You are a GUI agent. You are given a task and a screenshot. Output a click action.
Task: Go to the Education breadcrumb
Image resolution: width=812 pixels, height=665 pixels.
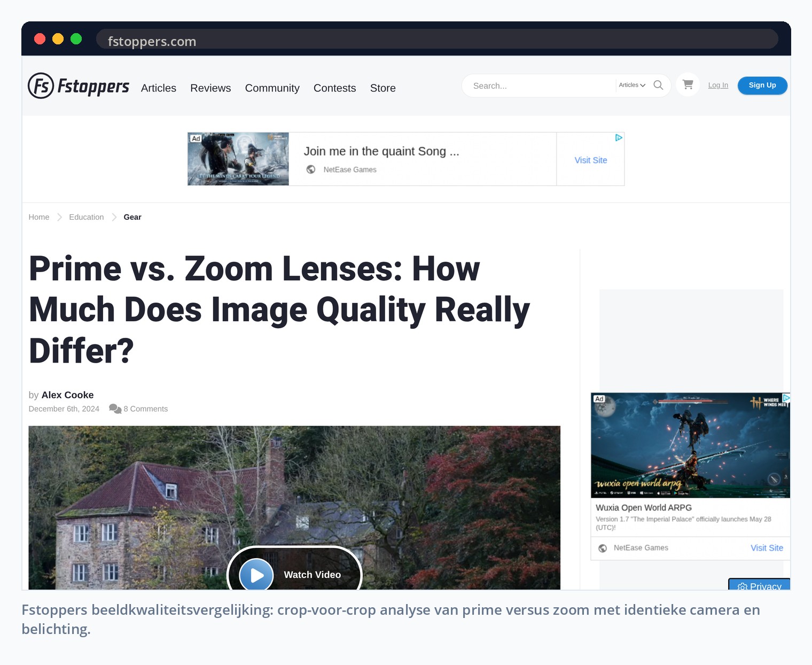click(87, 217)
